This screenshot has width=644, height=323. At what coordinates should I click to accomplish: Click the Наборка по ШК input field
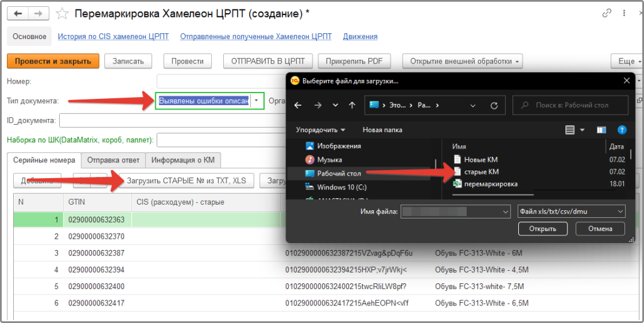221,140
